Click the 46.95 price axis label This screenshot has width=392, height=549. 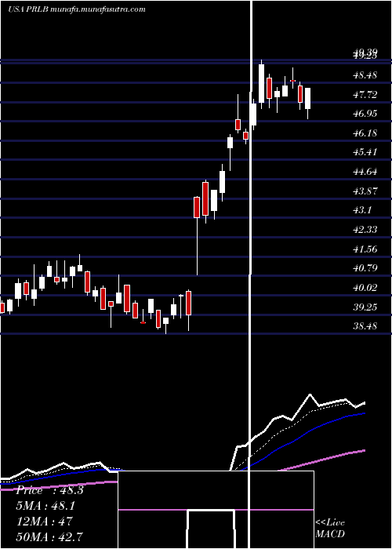coord(365,114)
